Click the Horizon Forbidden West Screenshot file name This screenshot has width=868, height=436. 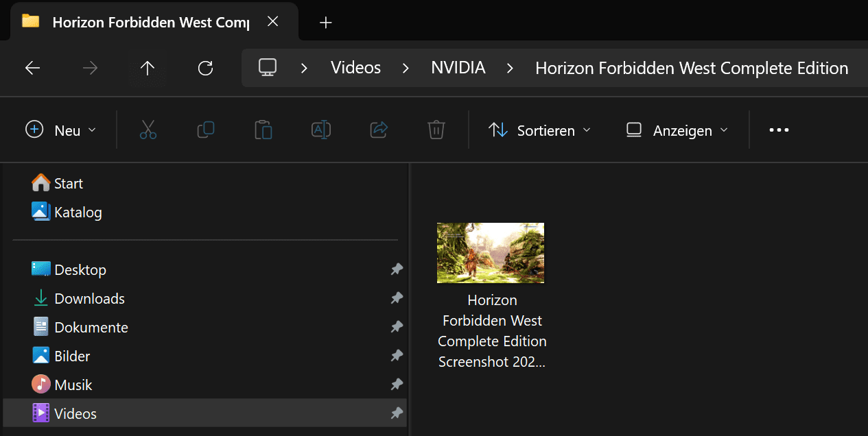click(492, 330)
